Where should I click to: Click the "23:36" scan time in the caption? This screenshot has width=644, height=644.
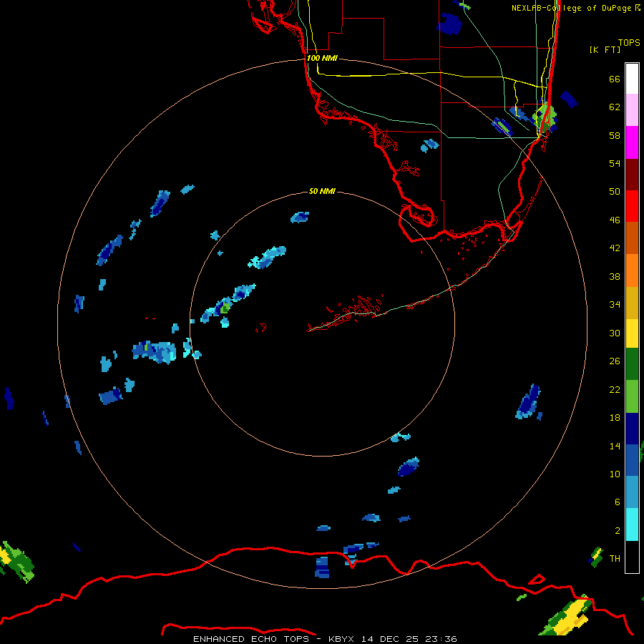(441, 639)
